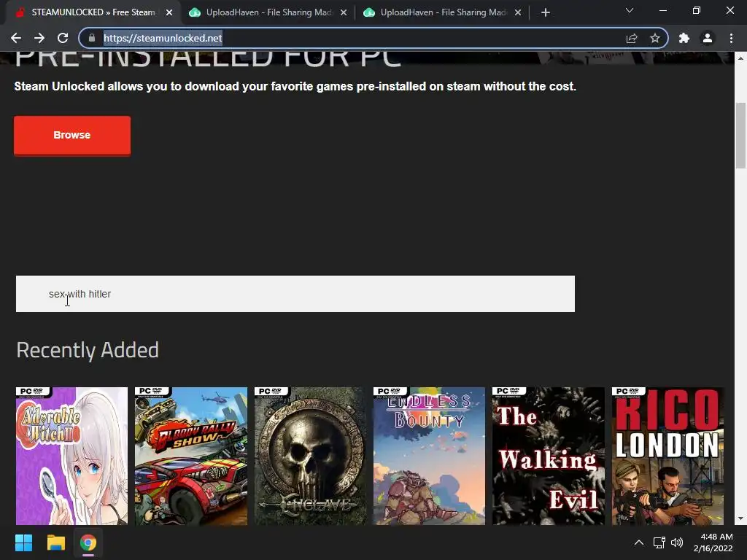Click the Chrome taskbar icon
Image resolution: width=747 pixels, height=560 pixels.
point(88,542)
